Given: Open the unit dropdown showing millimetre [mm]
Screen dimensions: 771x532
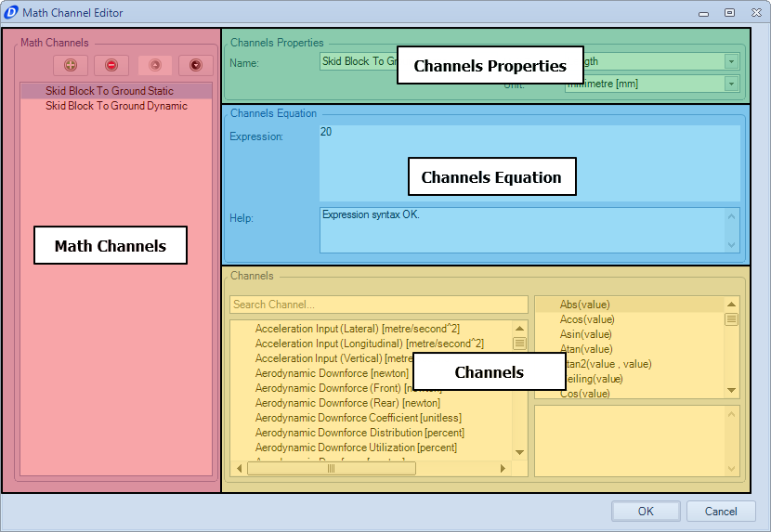Looking at the screenshot, I should [x=731, y=84].
